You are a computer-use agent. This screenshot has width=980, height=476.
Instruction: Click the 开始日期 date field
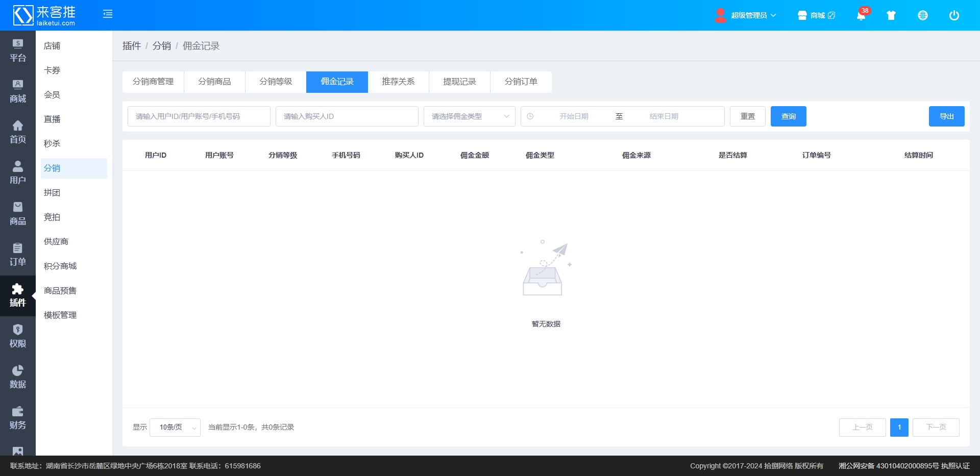coord(574,116)
